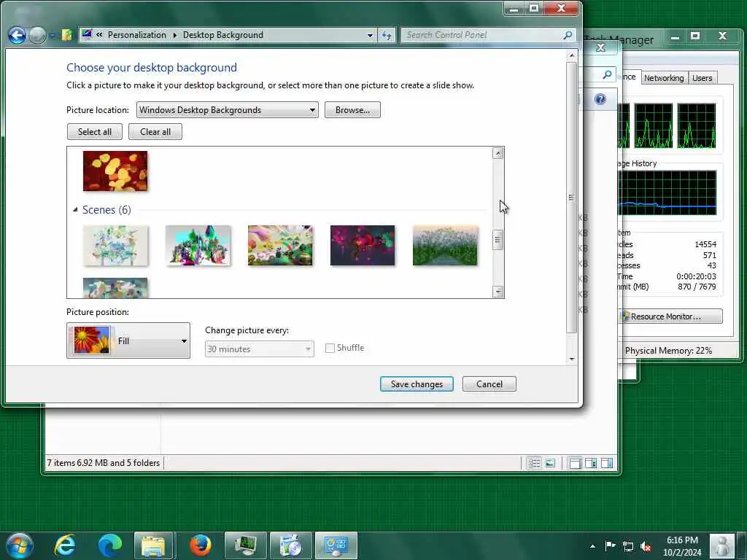Open Action Center flag icon

[x=610, y=545]
